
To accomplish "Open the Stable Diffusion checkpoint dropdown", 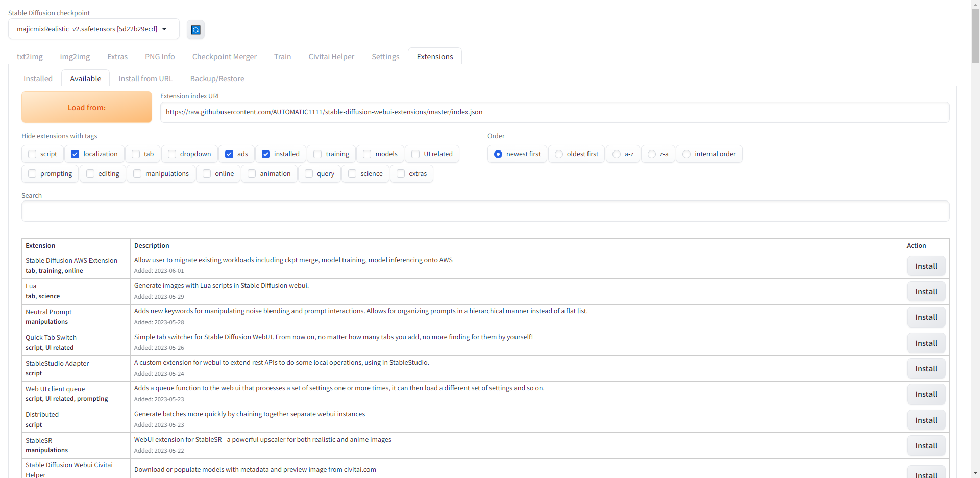I will click(x=93, y=29).
